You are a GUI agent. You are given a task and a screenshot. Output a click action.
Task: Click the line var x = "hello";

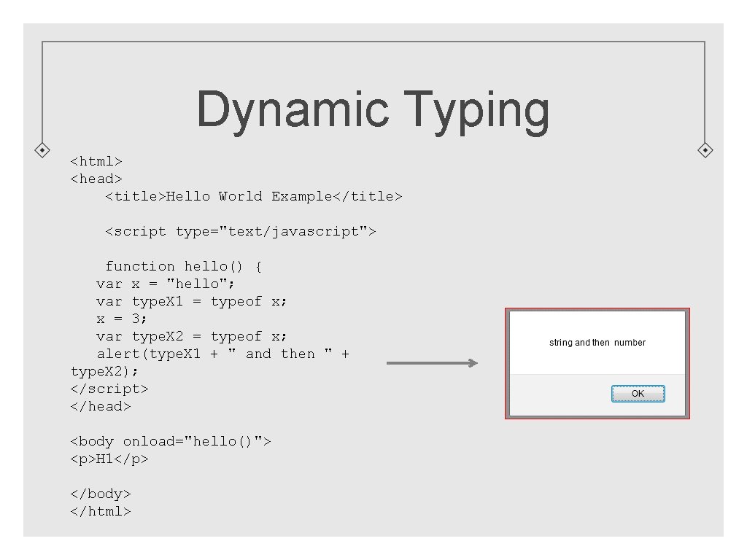[x=166, y=284]
